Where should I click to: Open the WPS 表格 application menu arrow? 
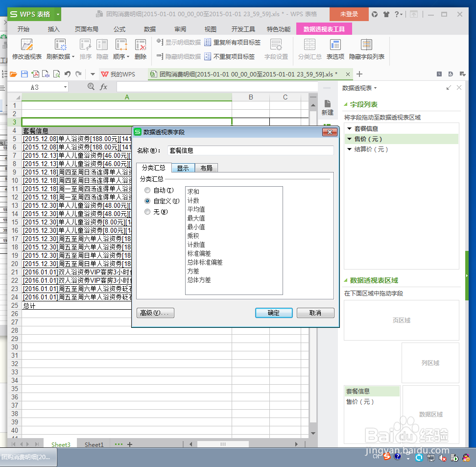coord(58,14)
